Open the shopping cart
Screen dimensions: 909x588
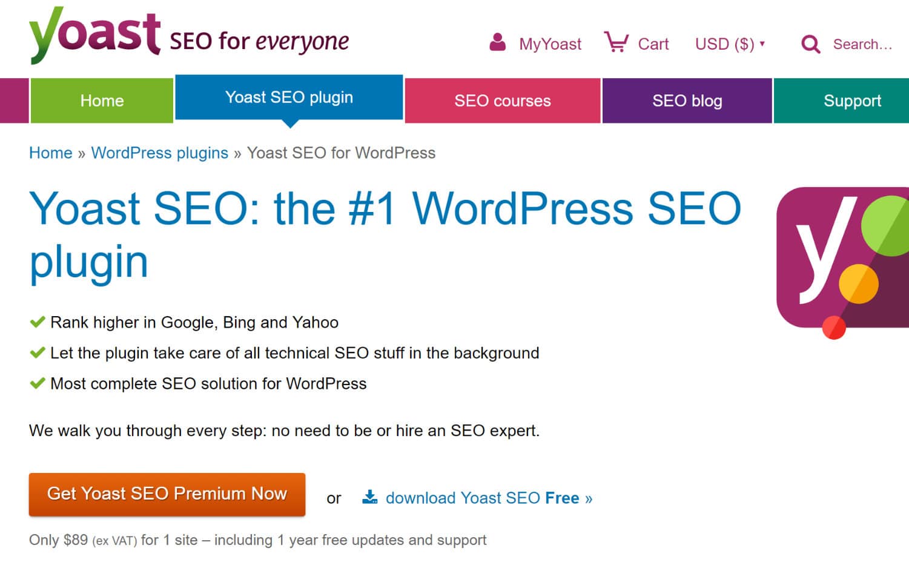click(x=618, y=42)
